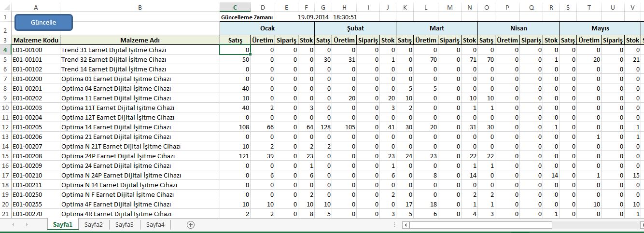644x233 pixels.
Task: Select column B header
Action: pyautogui.click(x=140, y=7)
